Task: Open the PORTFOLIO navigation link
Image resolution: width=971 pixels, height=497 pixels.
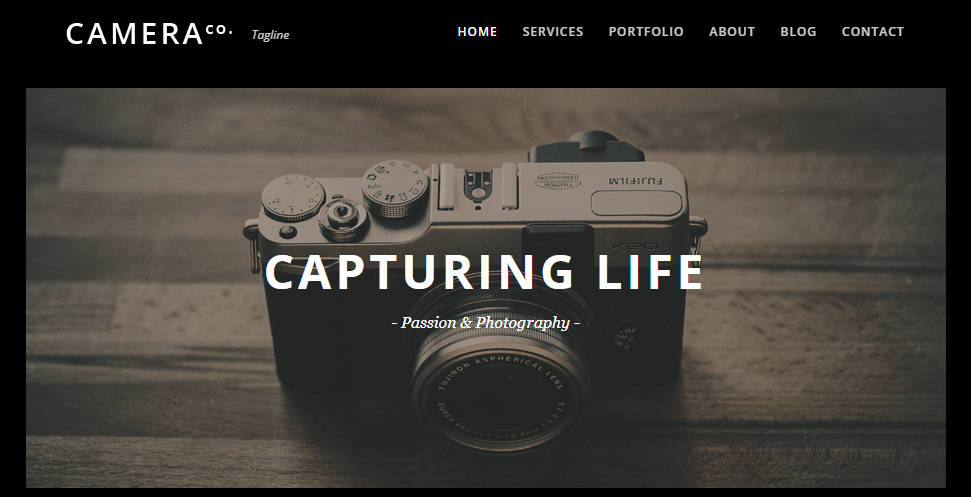Action: [646, 32]
